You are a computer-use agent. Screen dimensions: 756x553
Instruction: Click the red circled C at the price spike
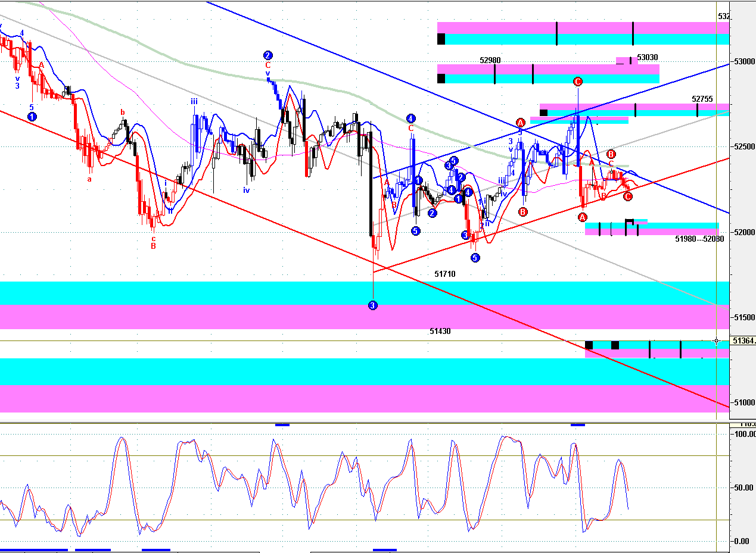[577, 81]
